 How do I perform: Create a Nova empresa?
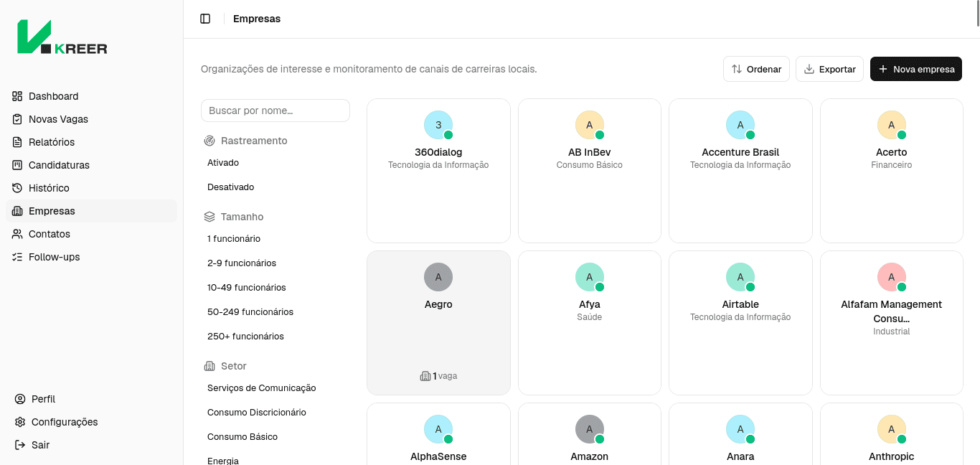point(916,69)
